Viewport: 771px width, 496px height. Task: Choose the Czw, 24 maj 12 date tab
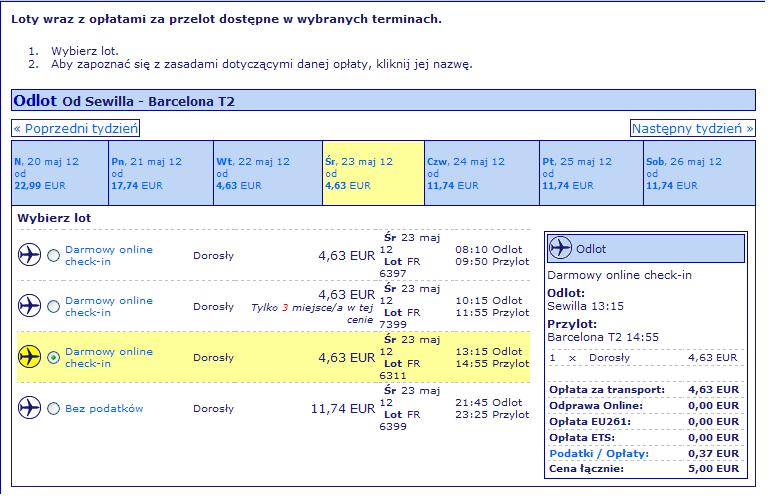coord(482,173)
